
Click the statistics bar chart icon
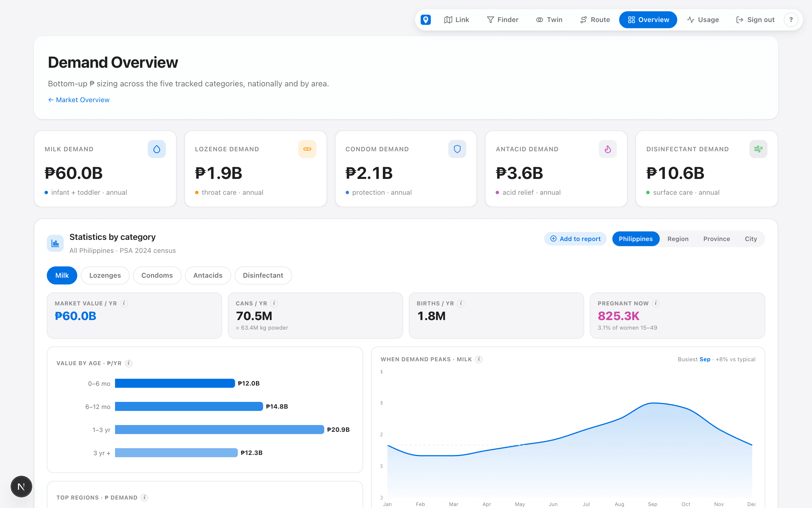pyautogui.click(x=55, y=243)
